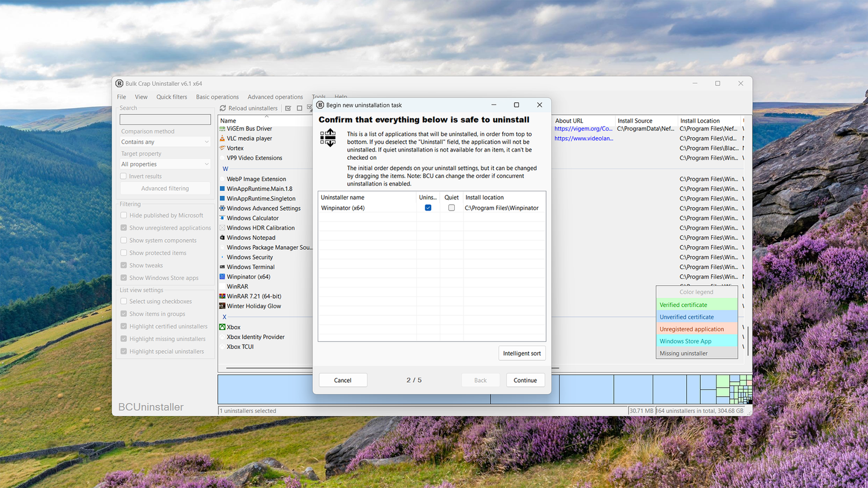Click the Winpinator (x64) icon in main list
Screen dimensions: 868x488
click(x=222, y=277)
